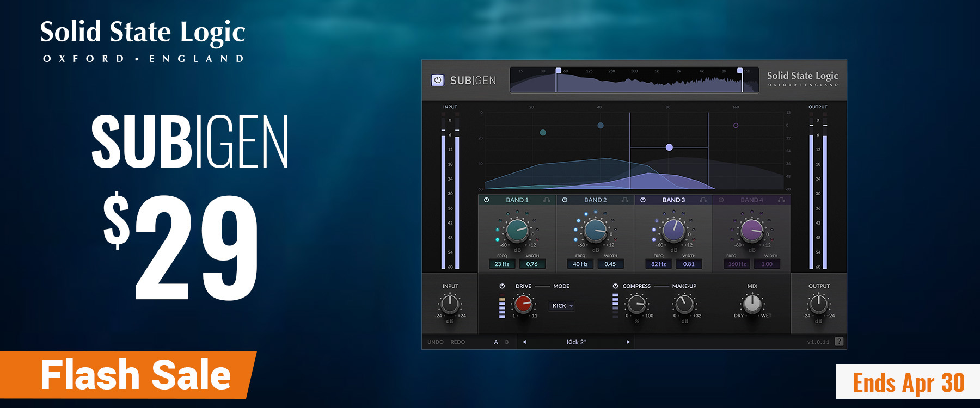Select the Band 2 tab header
The width and height of the screenshot is (980, 408).
click(595, 200)
